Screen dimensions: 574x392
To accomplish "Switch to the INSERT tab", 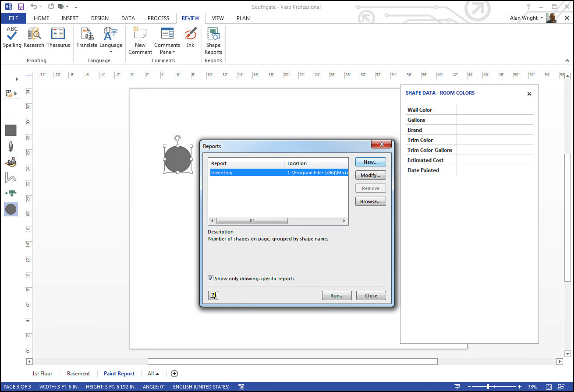I will (x=70, y=18).
